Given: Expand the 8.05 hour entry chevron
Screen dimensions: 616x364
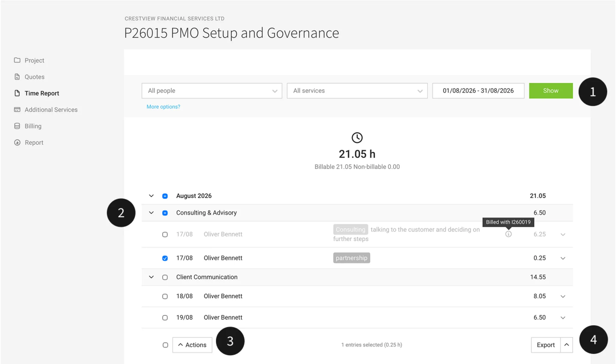Looking at the screenshot, I should 563,296.
